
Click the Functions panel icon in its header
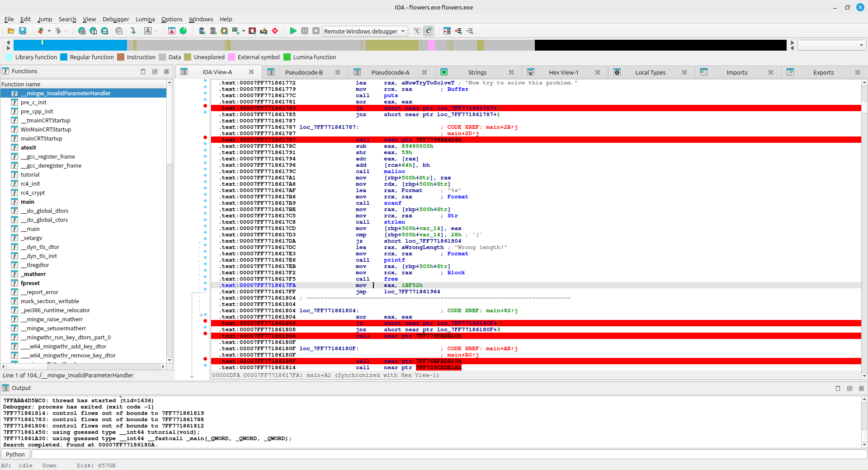coord(5,71)
